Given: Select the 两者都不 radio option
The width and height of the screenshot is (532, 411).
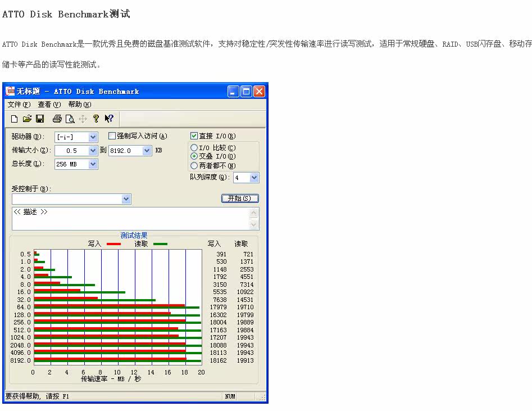Looking at the screenshot, I should pyautogui.click(x=194, y=166).
